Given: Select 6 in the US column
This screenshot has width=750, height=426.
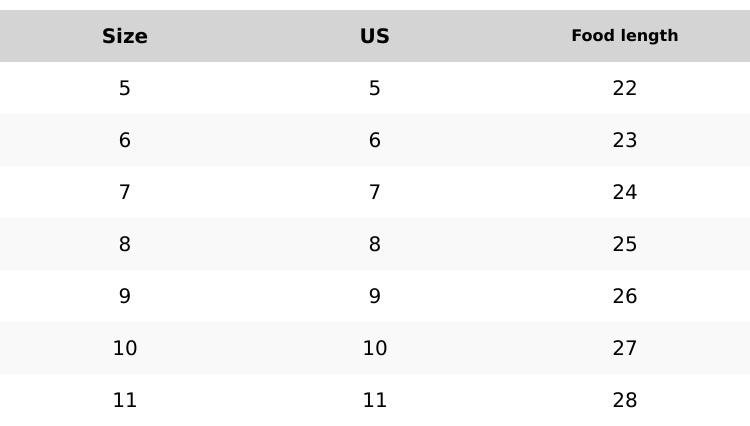Looking at the screenshot, I should click(x=375, y=140).
